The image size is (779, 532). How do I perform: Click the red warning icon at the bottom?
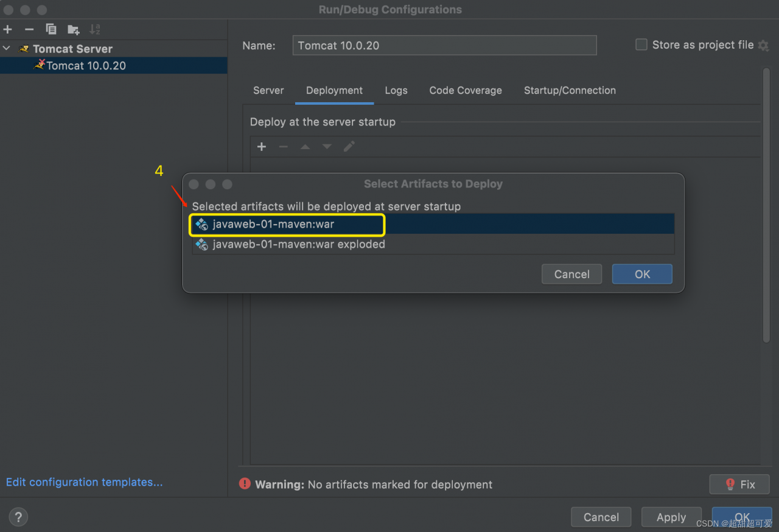[x=245, y=484]
